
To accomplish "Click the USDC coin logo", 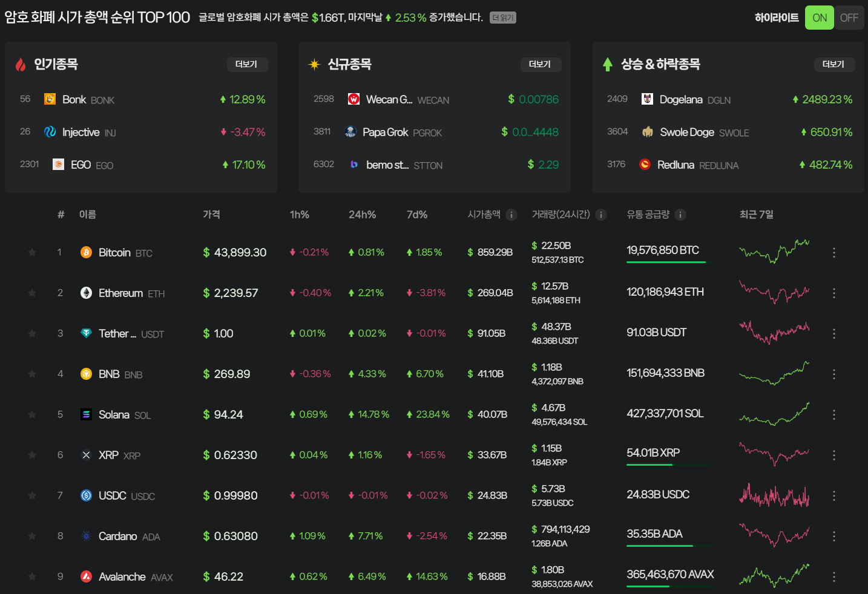I will point(87,495).
